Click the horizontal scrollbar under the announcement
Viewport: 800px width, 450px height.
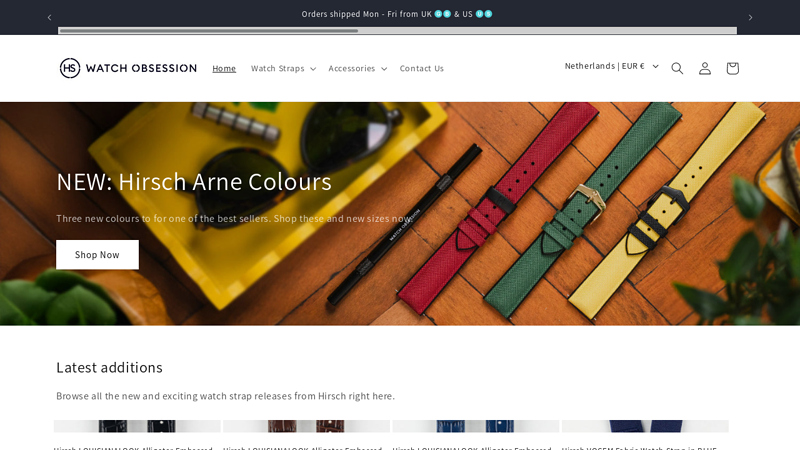coord(398,31)
